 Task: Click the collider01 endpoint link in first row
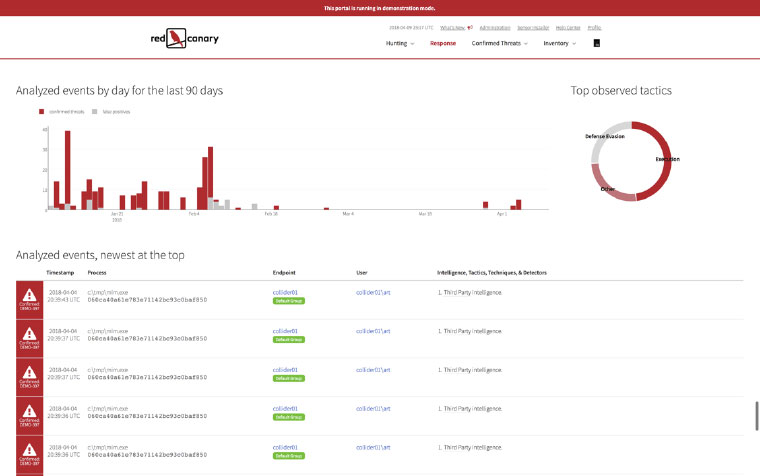[x=286, y=291]
